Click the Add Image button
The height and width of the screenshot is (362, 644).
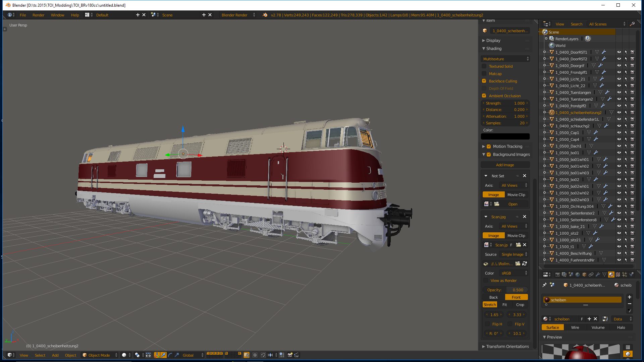click(x=505, y=165)
